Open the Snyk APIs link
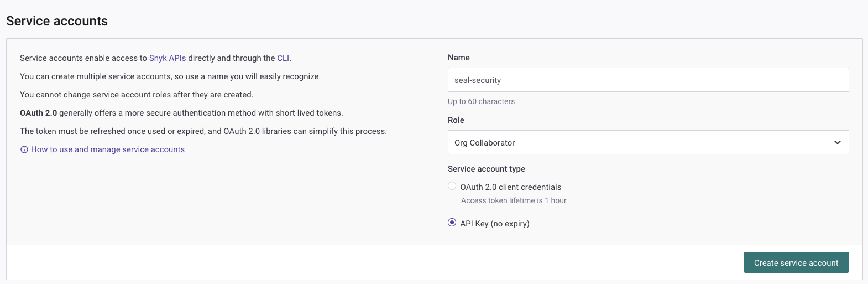This screenshot has height=284, width=868. [168, 58]
